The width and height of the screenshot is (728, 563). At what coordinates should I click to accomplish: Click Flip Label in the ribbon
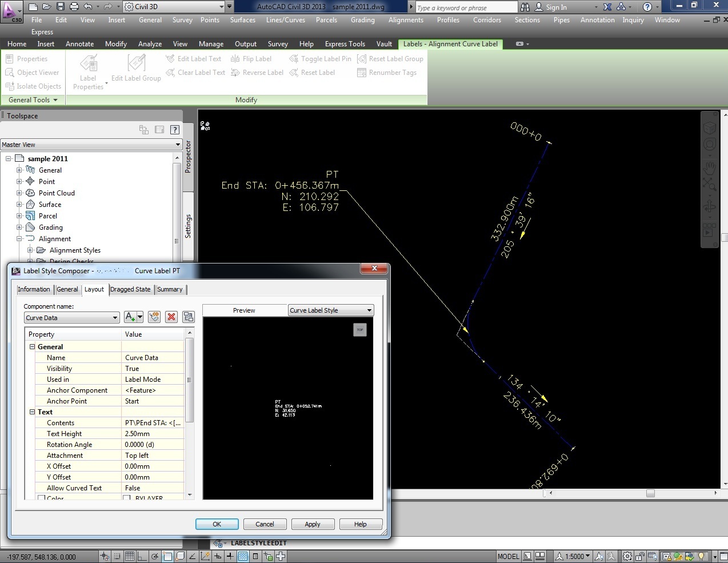coord(251,59)
